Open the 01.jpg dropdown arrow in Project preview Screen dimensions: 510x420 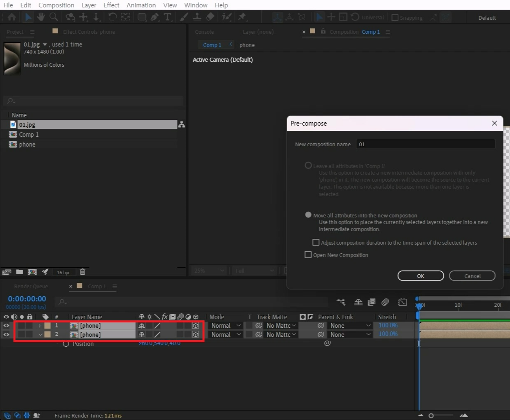(45, 44)
